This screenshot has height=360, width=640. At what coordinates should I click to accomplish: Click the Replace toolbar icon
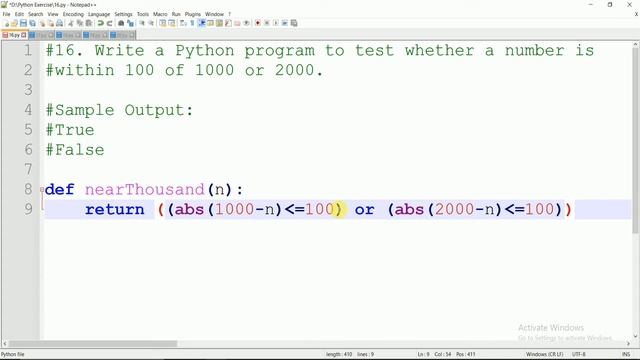(131, 23)
